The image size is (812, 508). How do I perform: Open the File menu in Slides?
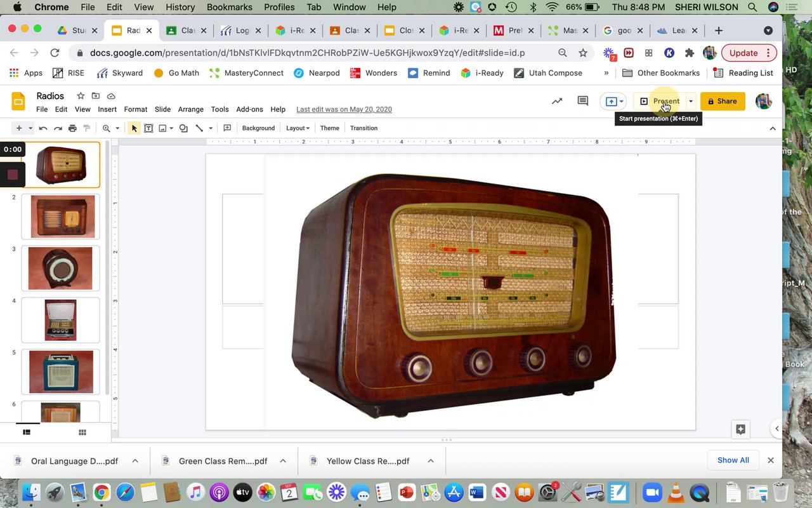click(x=42, y=109)
